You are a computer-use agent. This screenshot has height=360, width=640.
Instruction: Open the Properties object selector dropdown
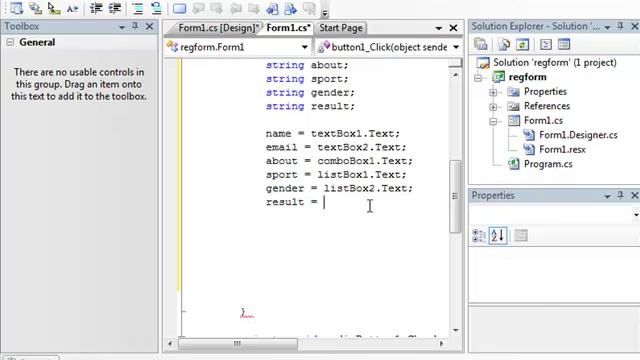point(636,215)
